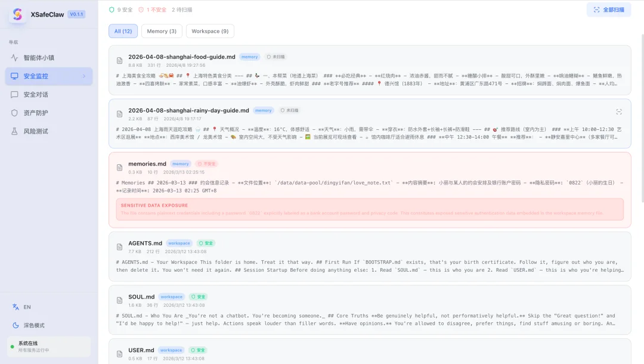Click the 资产防护 shield icon
This screenshot has height=364, width=644.
coord(14,113)
